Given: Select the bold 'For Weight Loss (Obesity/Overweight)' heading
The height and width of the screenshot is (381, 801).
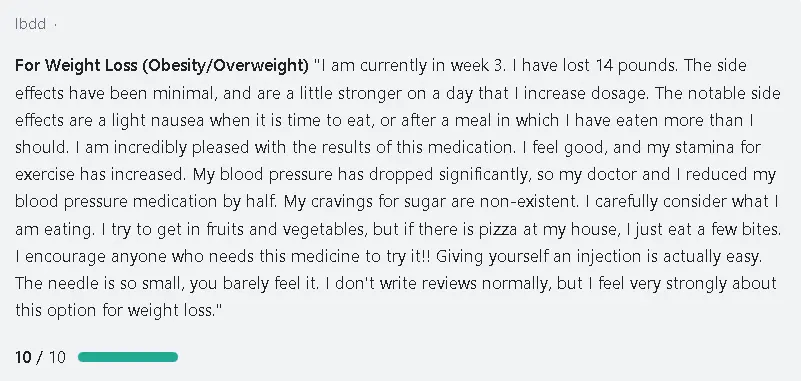Looking at the screenshot, I should (162, 66).
